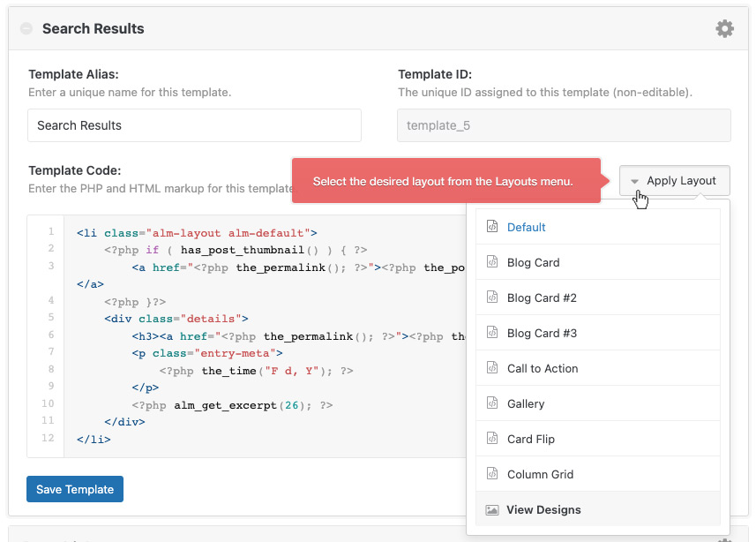The height and width of the screenshot is (542, 756).
Task: Select the Call to Action layout
Action: click(598, 368)
